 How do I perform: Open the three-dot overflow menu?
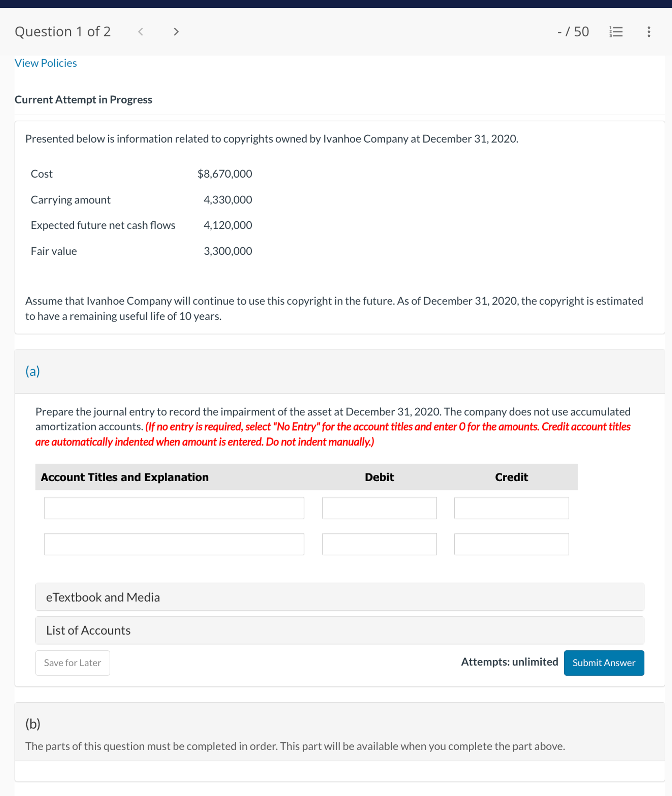[x=649, y=32]
